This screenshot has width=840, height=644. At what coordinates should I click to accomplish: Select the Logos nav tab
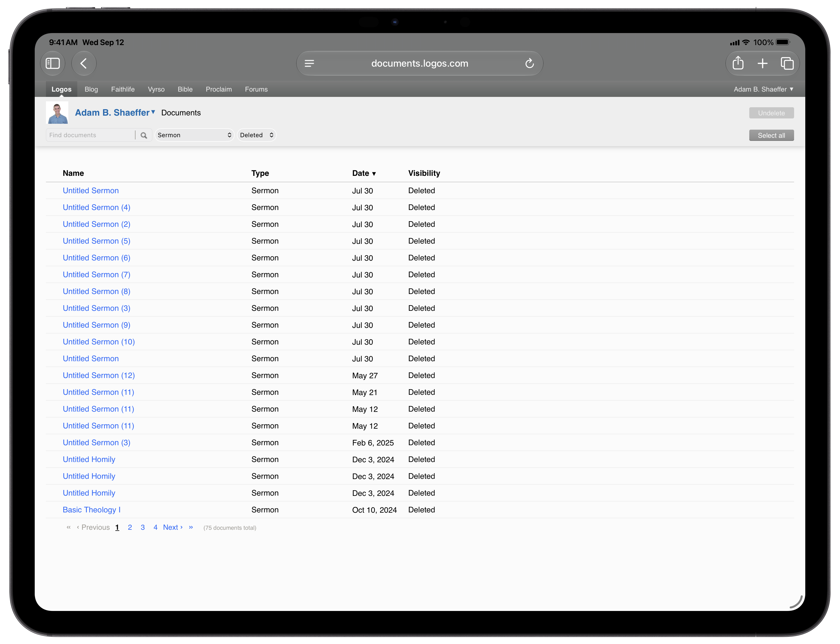pyautogui.click(x=61, y=89)
